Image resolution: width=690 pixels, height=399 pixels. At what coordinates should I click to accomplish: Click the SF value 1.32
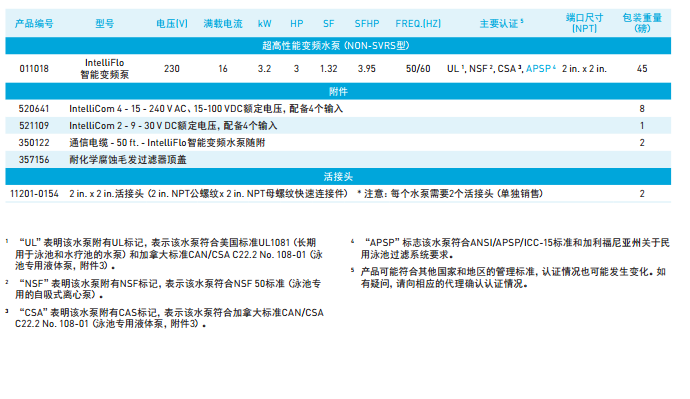point(328,69)
